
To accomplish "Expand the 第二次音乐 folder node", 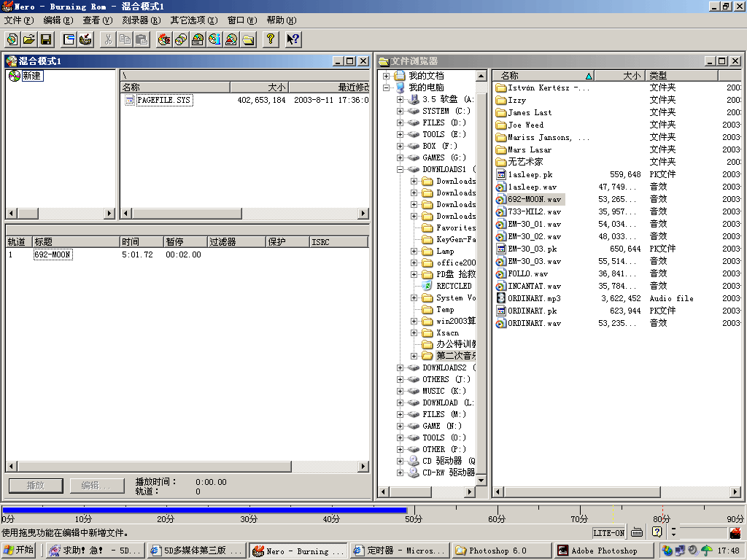I will [414, 356].
